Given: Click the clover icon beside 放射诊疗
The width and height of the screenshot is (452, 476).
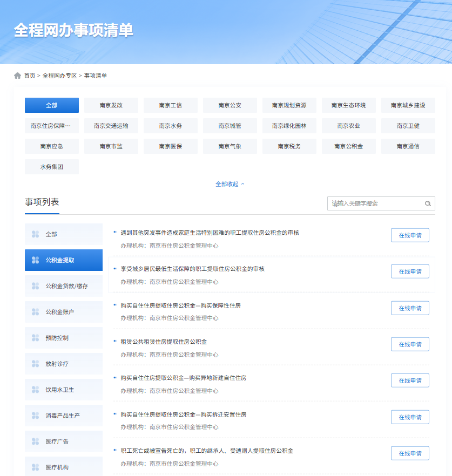Looking at the screenshot, I should 36,364.
